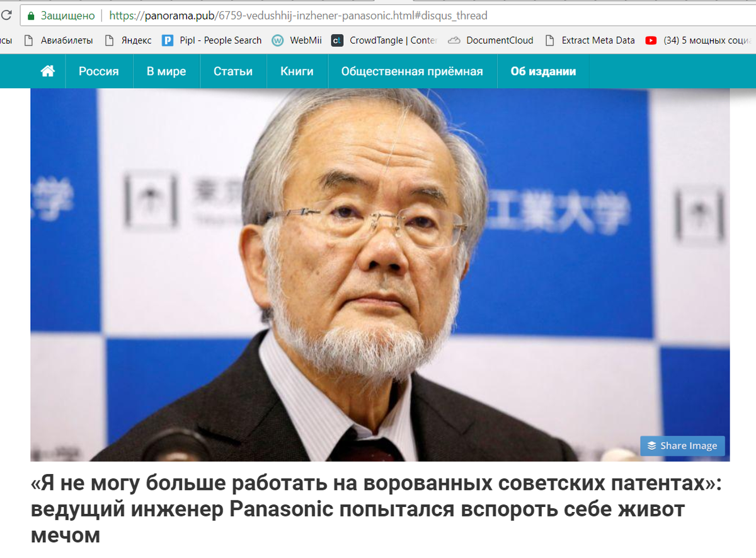Click the green padlock secure icon

[x=31, y=15]
